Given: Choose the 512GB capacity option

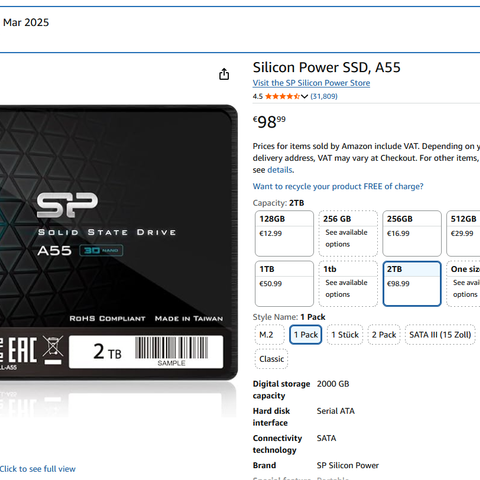Looking at the screenshot, I should 463,233.
